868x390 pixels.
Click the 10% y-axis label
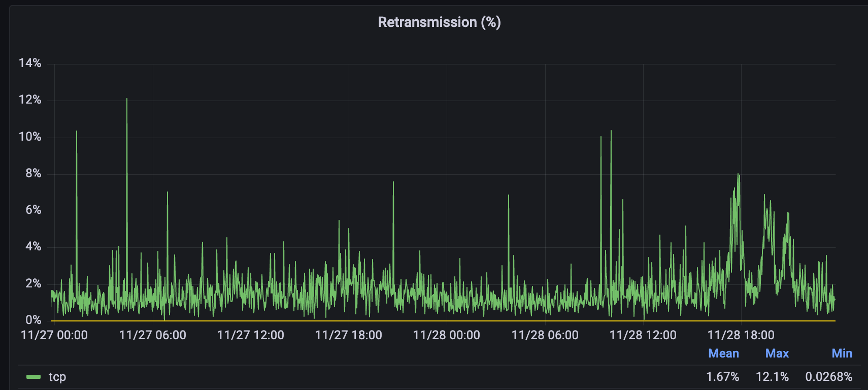point(30,137)
